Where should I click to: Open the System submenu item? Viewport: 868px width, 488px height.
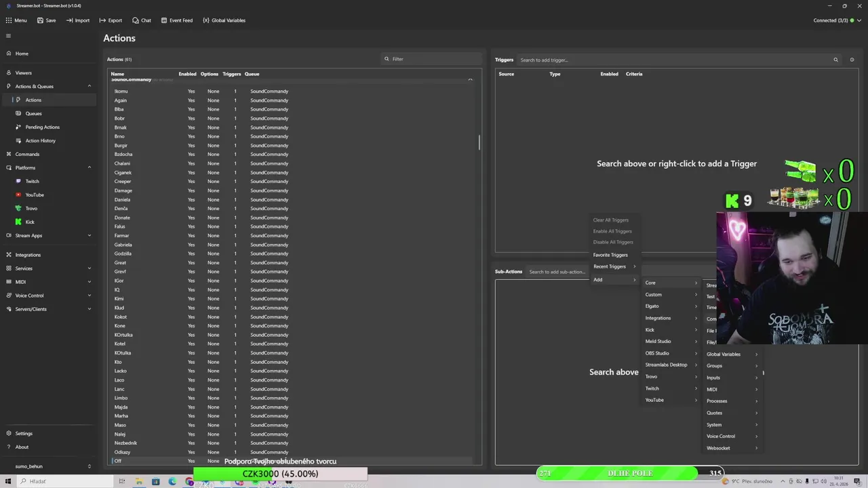coord(732,425)
